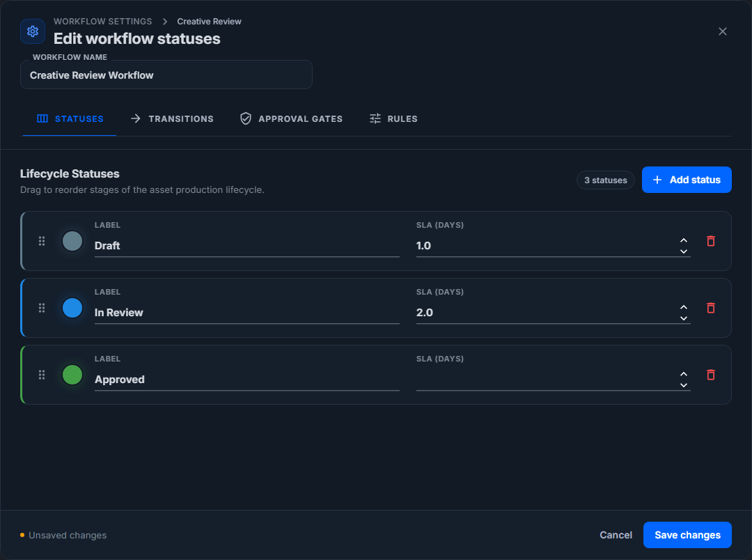Click Add status button
The image size is (752, 560).
click(687, 180)
